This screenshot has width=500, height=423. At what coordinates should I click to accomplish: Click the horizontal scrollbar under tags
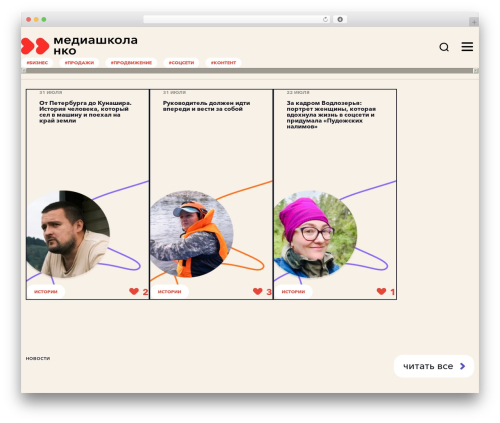pyautogui.click(x=250, y=71)
